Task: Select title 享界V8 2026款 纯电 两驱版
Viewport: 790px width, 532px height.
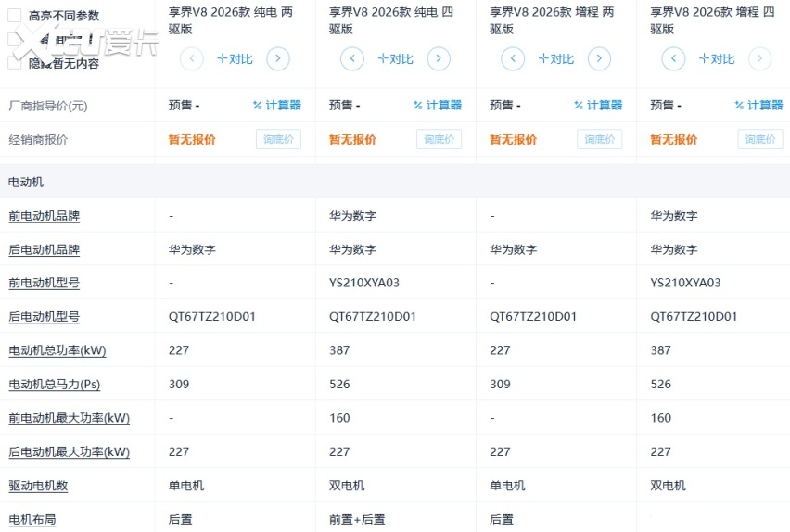Action: click(230, 20)
